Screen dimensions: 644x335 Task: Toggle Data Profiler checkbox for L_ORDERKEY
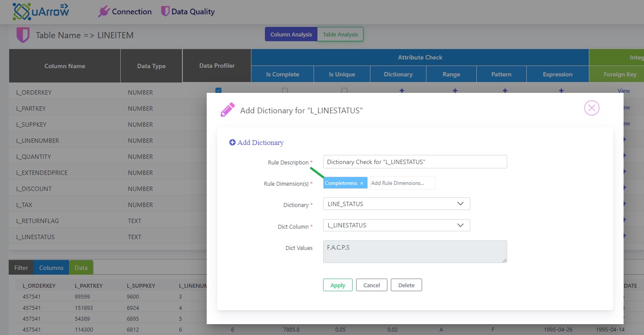218,90
